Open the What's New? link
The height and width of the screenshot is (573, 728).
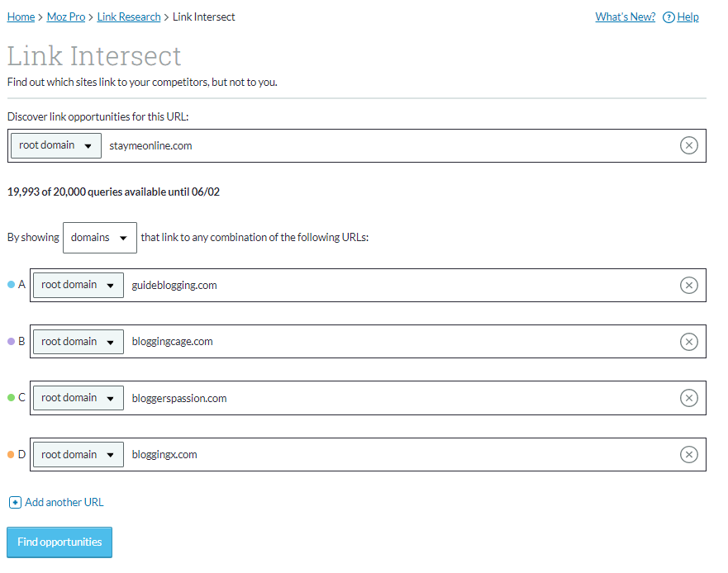[x=625, y=17]
